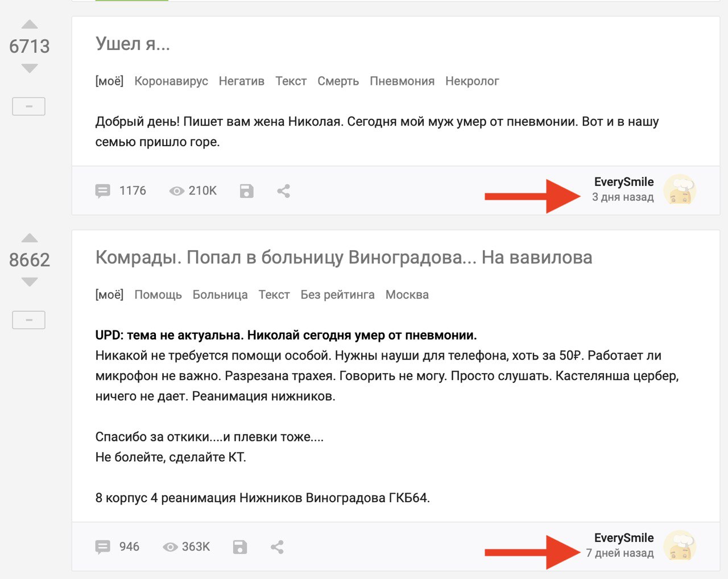Collapse the post rated 8662 with minus button
Image resolution: width=728 pixels, height=579 pixels.
click(29, 320)
